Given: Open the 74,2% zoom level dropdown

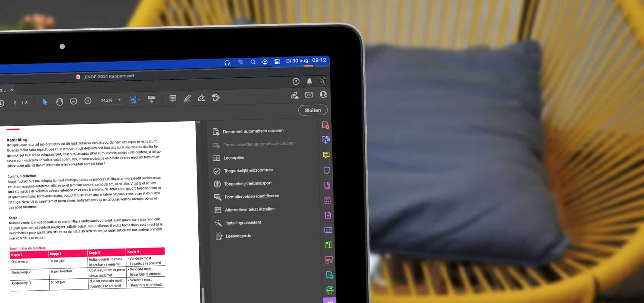Looking at the screenshot, I should tap(110, 100).
